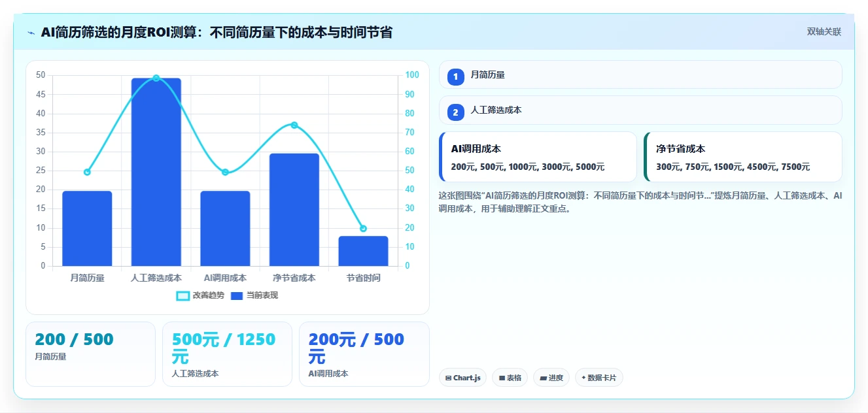
Task: Click the 月简历量 x-axis label
Action: point(87,278)
